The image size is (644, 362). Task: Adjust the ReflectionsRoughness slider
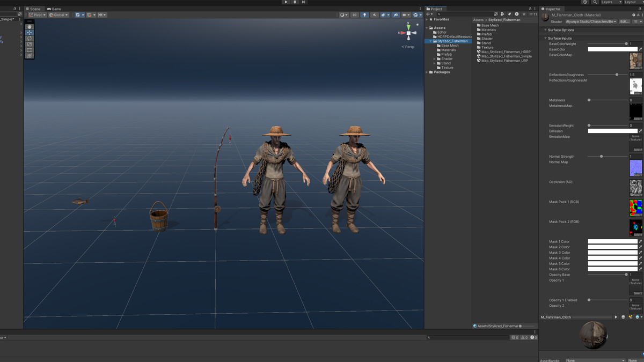click(x=608, y=75)
